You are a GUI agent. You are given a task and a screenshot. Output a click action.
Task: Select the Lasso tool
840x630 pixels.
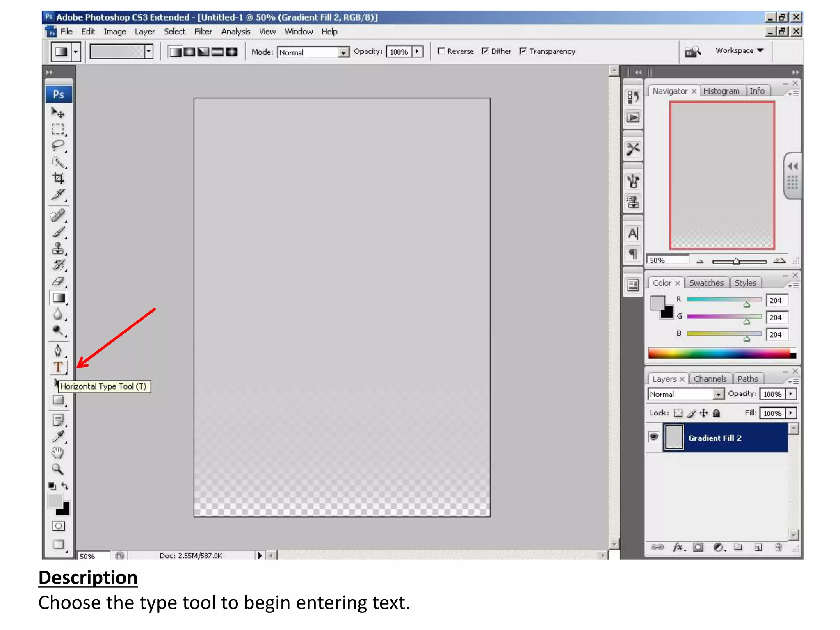click(58, 146)
